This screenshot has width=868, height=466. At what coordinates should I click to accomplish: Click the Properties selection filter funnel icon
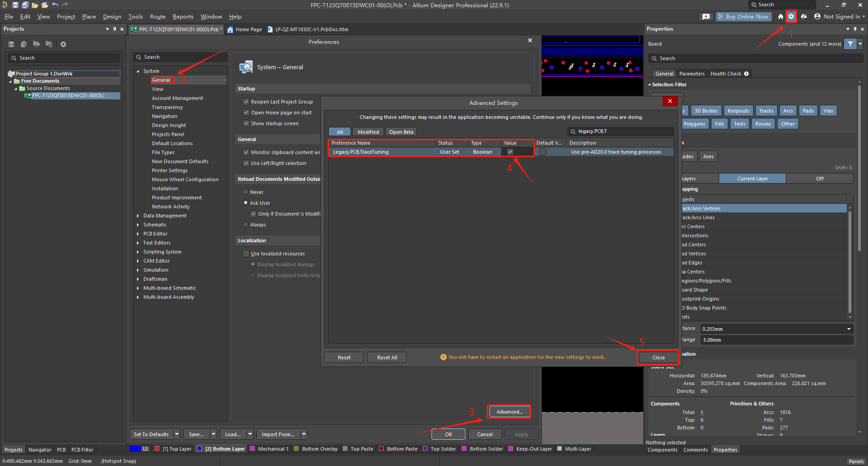click(x=850, y=44)
